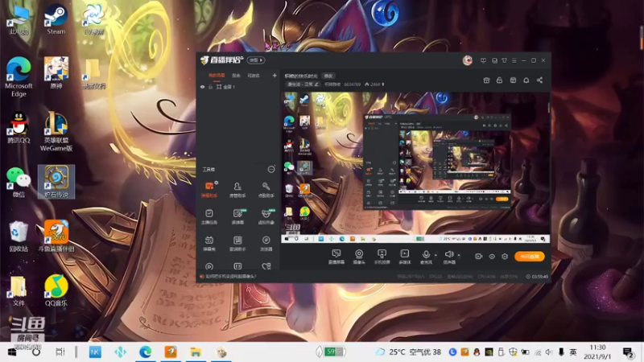
Task: Launch QQ Music from the desktop
Action: coord(56,290)
